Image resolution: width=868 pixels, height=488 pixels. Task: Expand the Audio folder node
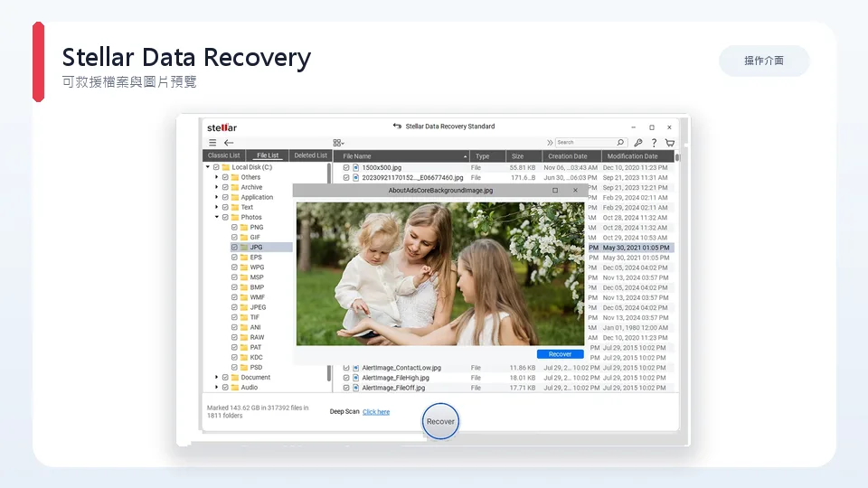(217, 388)
